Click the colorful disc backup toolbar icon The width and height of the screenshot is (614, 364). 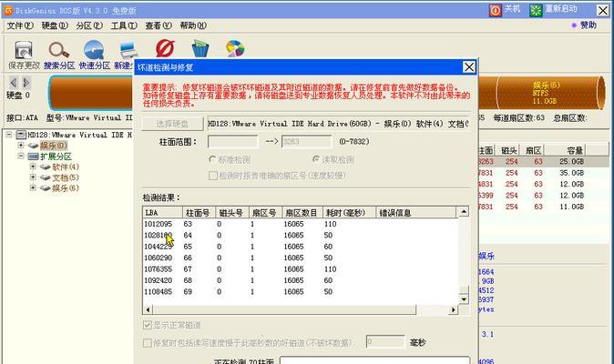(x=235, y=49)
